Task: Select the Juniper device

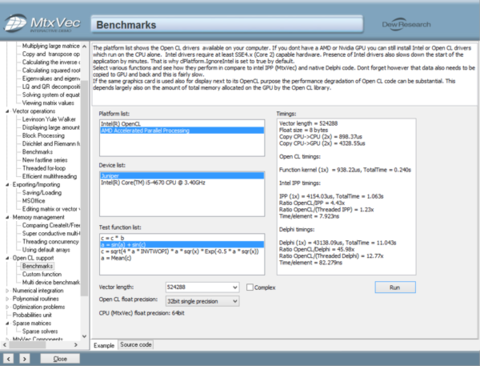Action: 182,176
